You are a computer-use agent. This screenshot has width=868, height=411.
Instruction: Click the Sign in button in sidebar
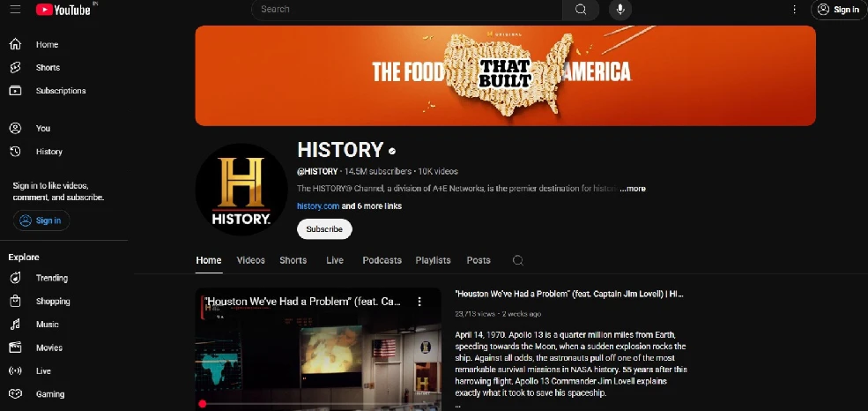click(x=41, y=220)
